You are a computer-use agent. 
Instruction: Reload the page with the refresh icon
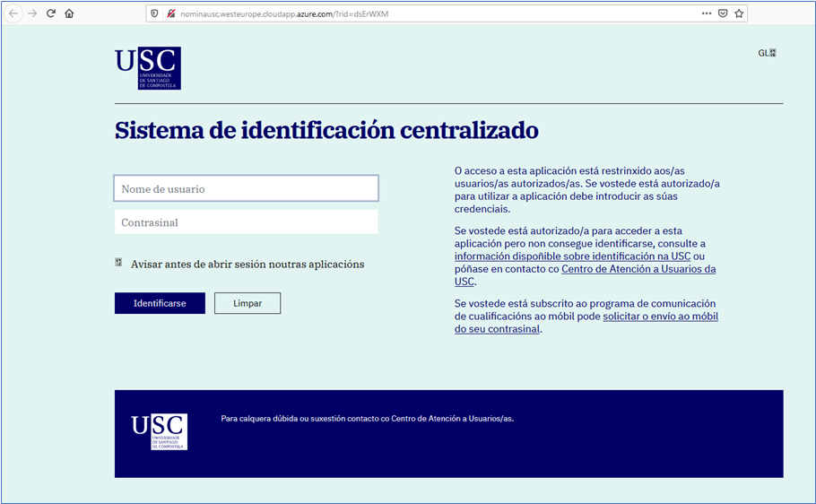pyautogui.click(x=51, y=13)
